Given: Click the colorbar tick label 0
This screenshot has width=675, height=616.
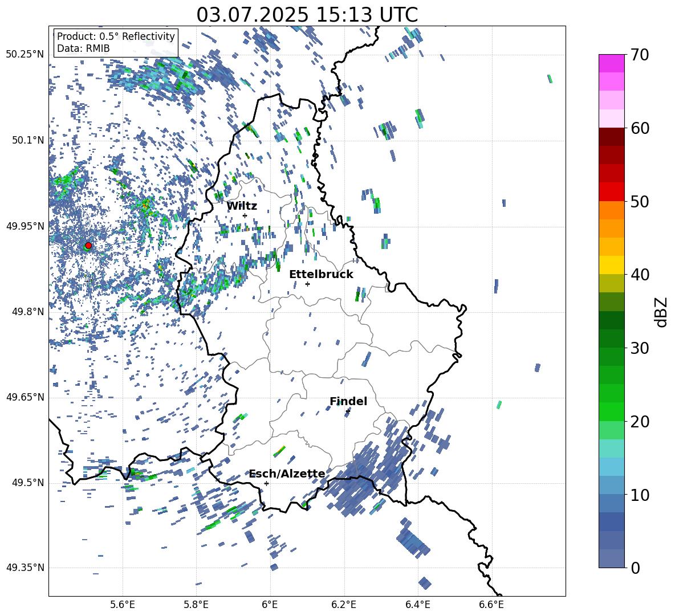Looking at the screenshot, I should click(635, 568).
